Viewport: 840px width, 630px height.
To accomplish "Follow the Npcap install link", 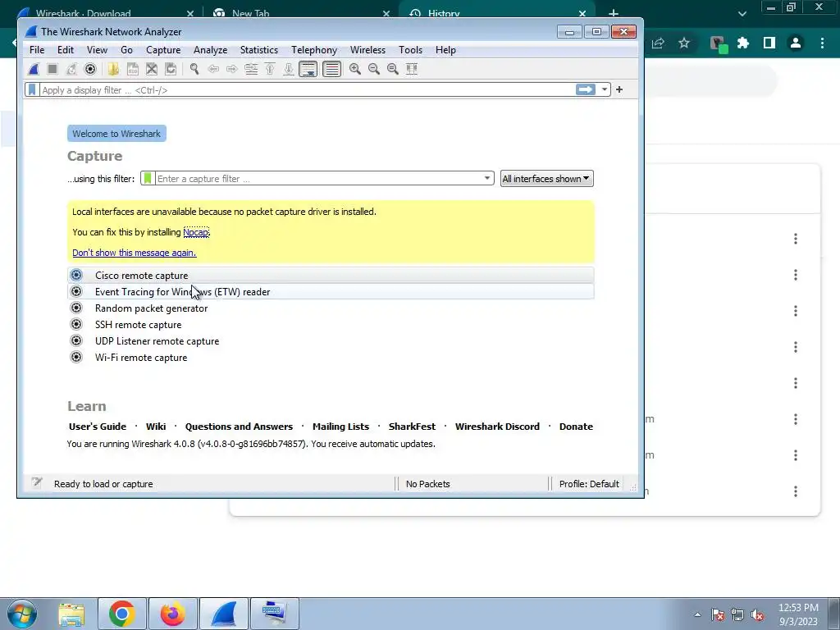I will [x=195, y=232].
